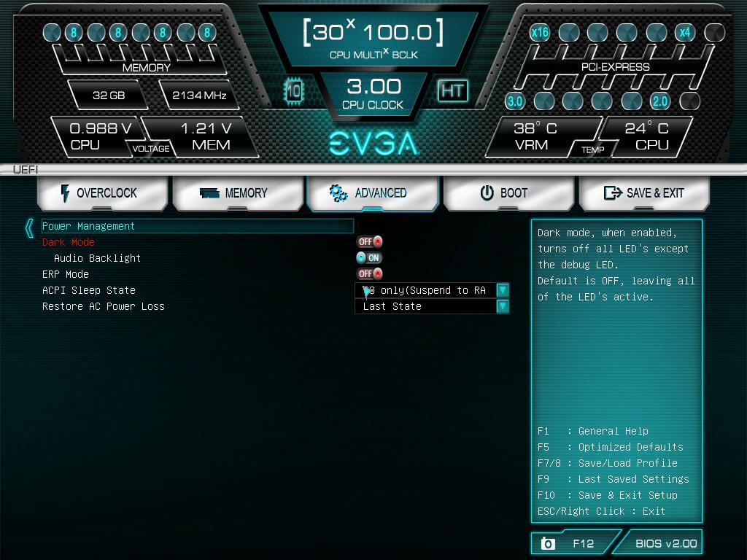Image resolution: width=747 pixels, height=560 pixels.
Task: Turn off the Audio Backlight switch
Action: [369, 258]
